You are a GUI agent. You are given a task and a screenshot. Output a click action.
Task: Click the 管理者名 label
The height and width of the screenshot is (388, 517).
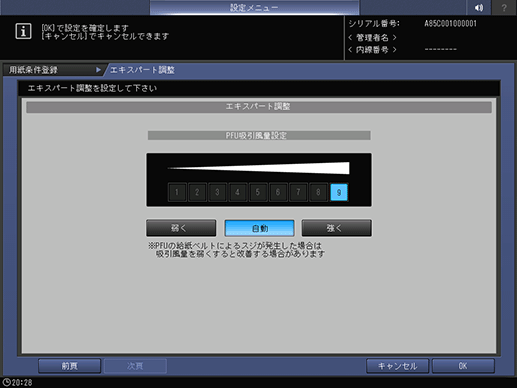pos(372,37)
